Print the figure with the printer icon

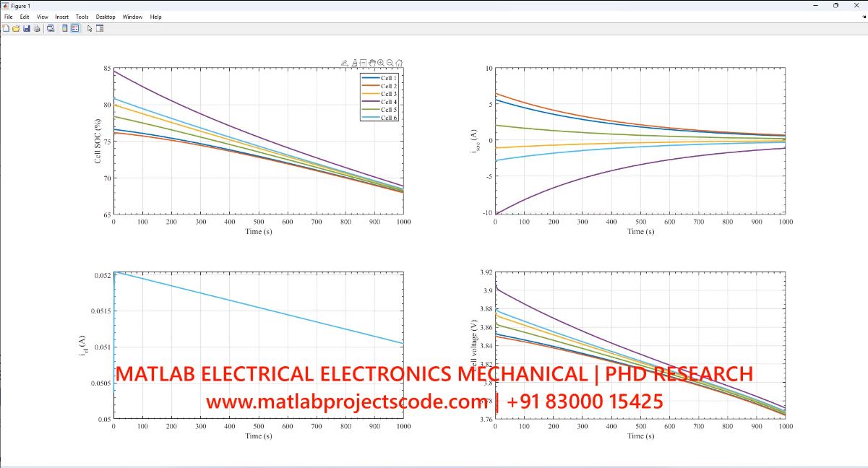(x=36, y=28)
